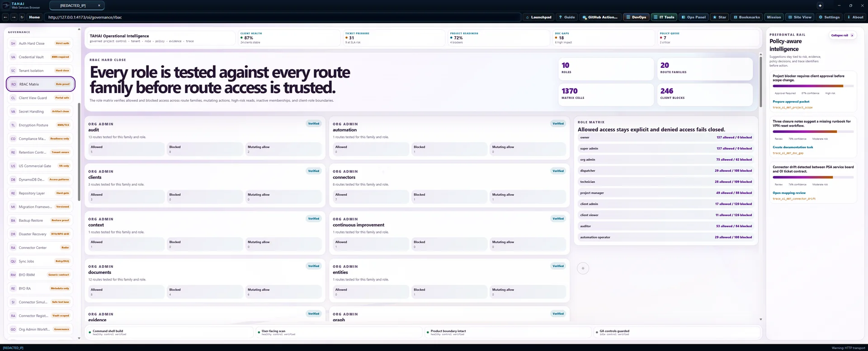Click the Verified badge on Org Admin audit card
The height and width of the screenshot is (351, 868).
point(313,123)
